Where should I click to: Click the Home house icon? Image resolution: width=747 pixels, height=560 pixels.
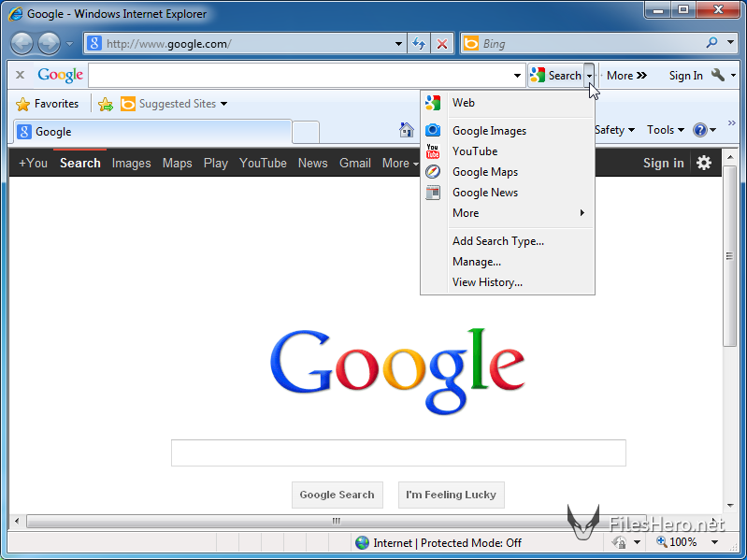(x=407, y=130)
